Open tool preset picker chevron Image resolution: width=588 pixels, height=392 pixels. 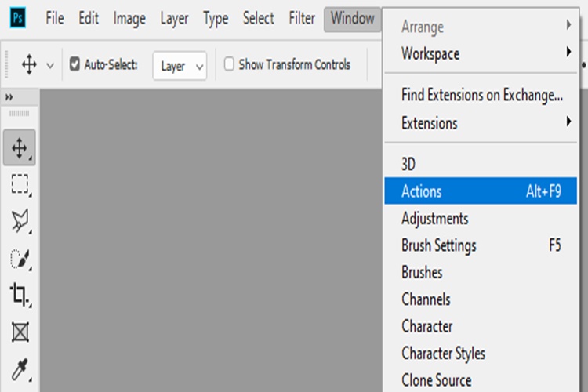[x=50, y=66]
